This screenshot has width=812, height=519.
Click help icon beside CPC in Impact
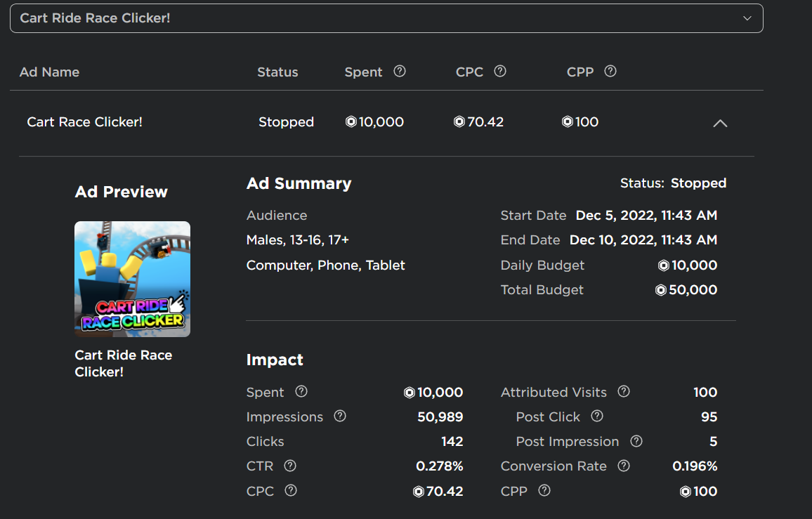click(291, 490)
